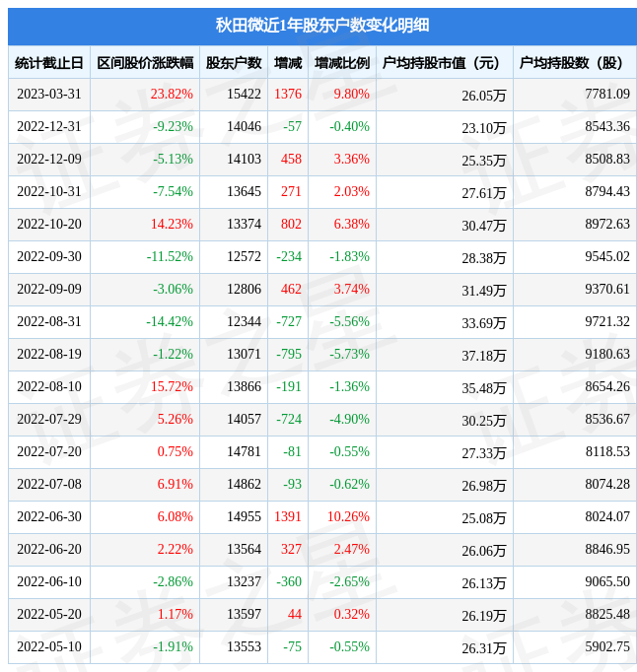Select the shares value 5902.75

click(607, 647)
